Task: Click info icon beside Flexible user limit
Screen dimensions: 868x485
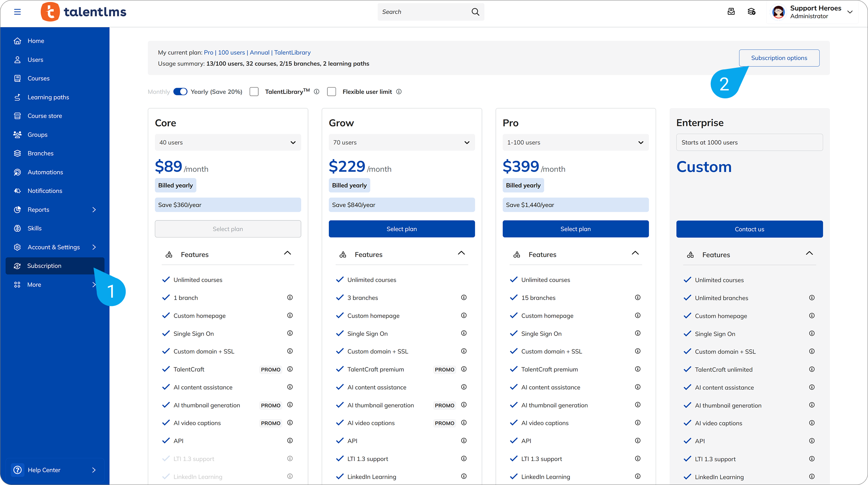Action: [x=399, y=92]
